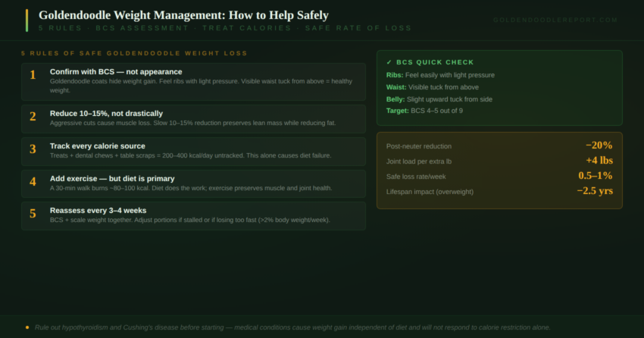
Task: Click the 'Post-neuter reduction' label
Action: (x=418, y=146)
